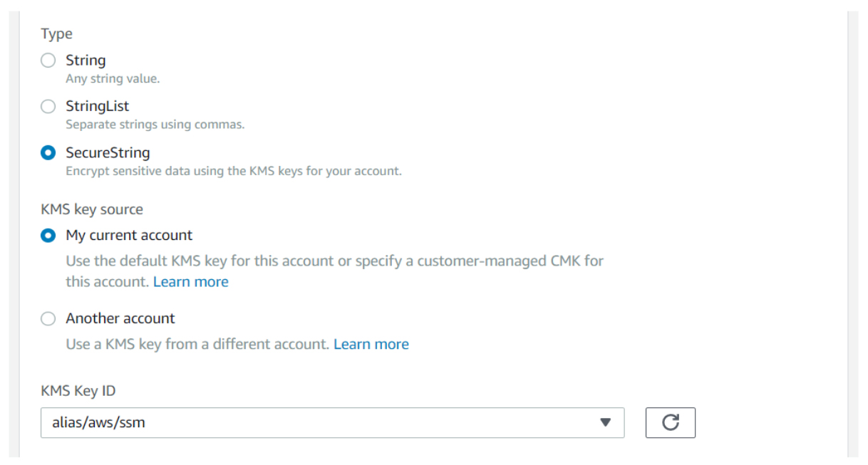Viewport: 868px width, 465px height.
Task: Click the KMS Key ID field label
Action: [x=78, y=390]
